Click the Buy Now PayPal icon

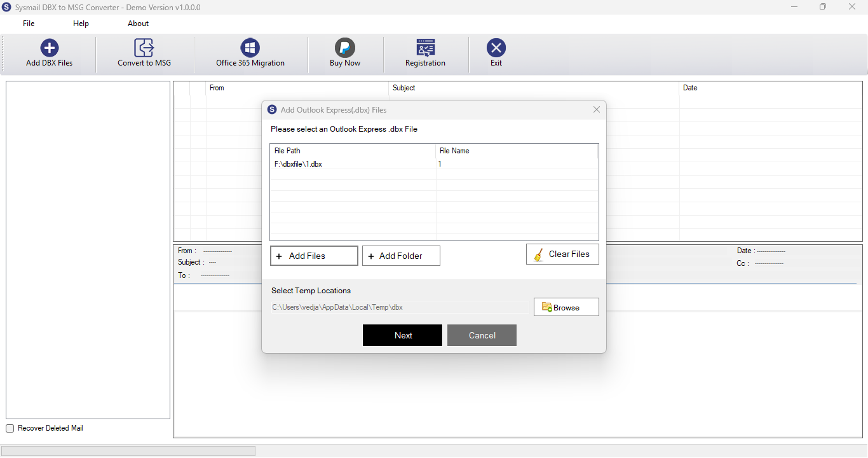[345, 48]
